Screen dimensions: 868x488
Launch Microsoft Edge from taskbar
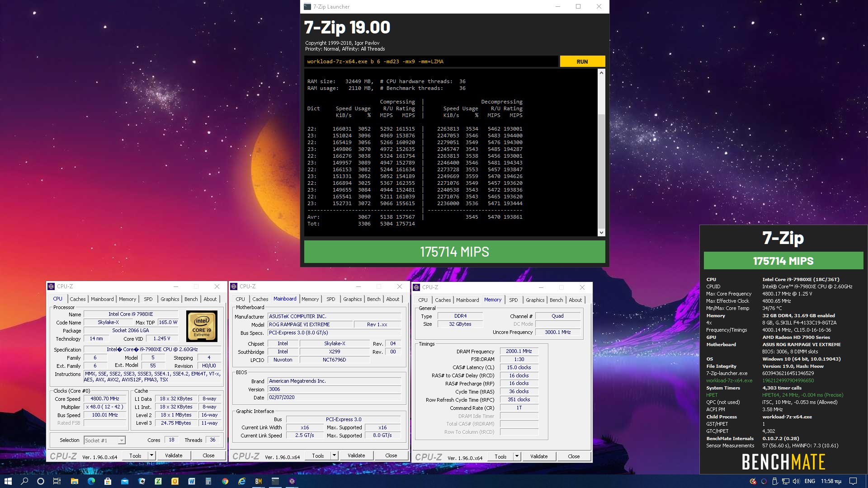click(x=91, y=481)
